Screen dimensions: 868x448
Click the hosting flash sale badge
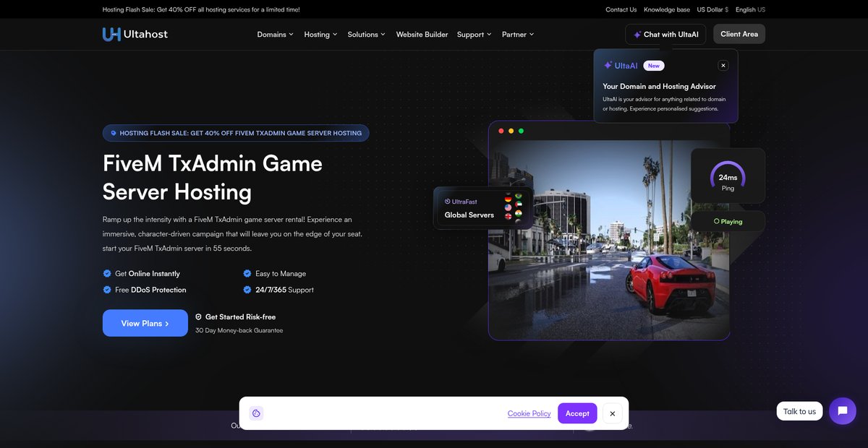click(236, 133)
